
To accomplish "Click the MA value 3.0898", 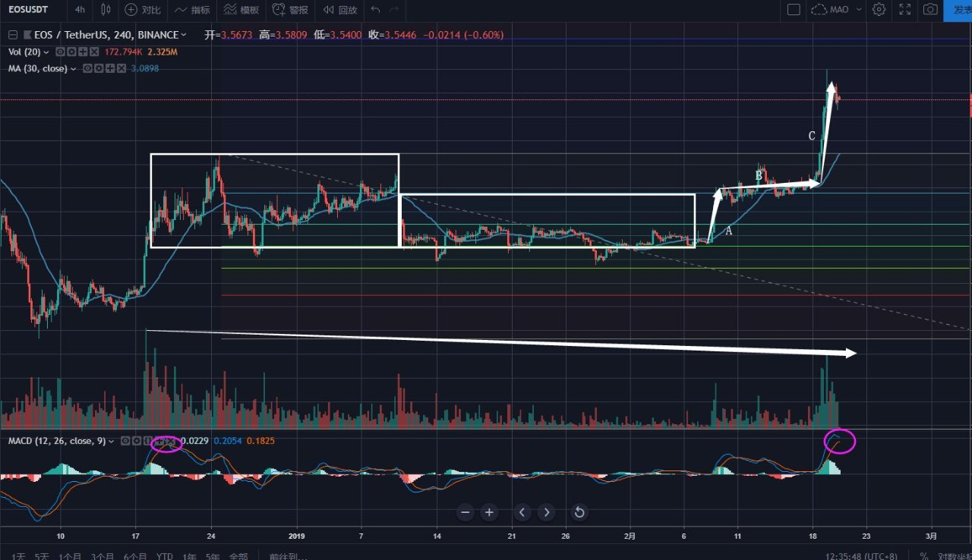I will [x=144, y=68].
